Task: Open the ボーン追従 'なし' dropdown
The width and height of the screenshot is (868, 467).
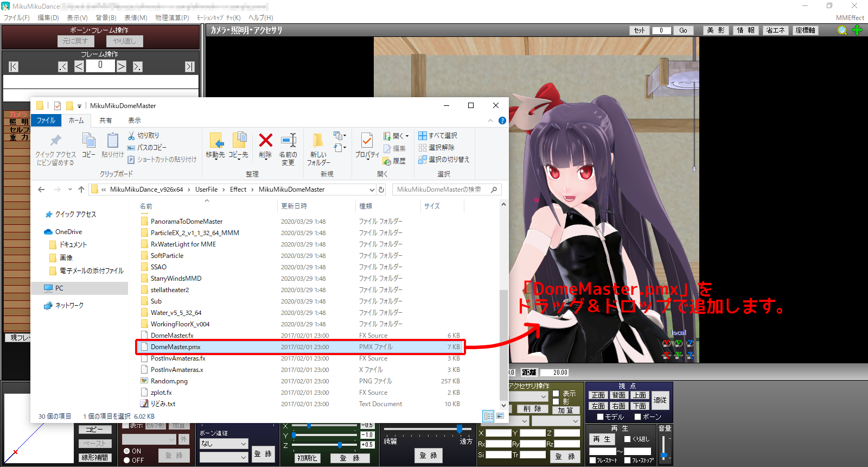Action: click(224, 444)
